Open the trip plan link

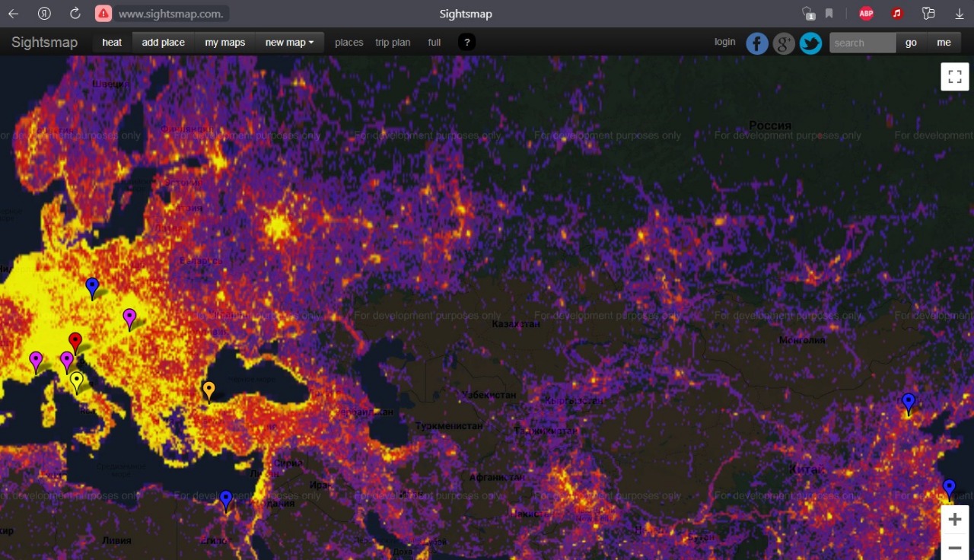click(x=393, y=43)
